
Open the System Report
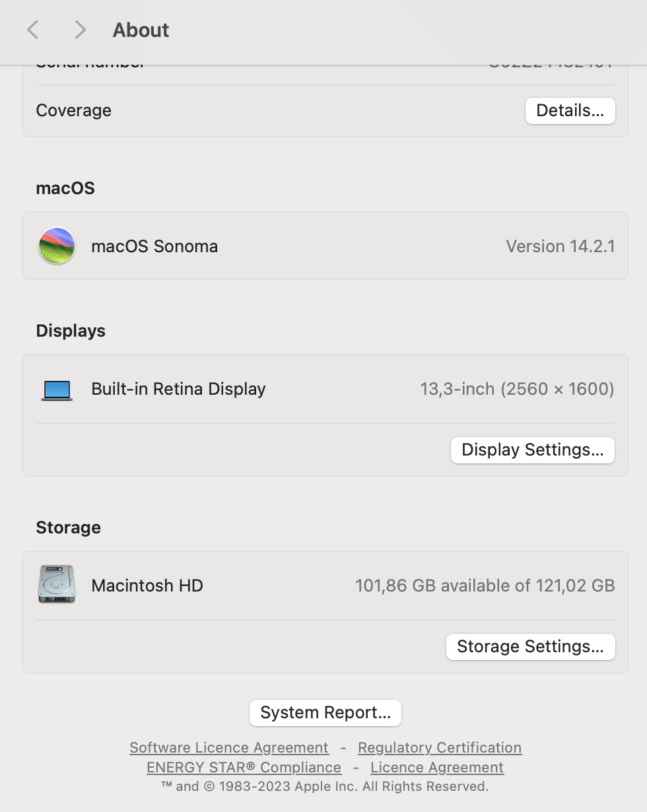(x=325, y=713)
